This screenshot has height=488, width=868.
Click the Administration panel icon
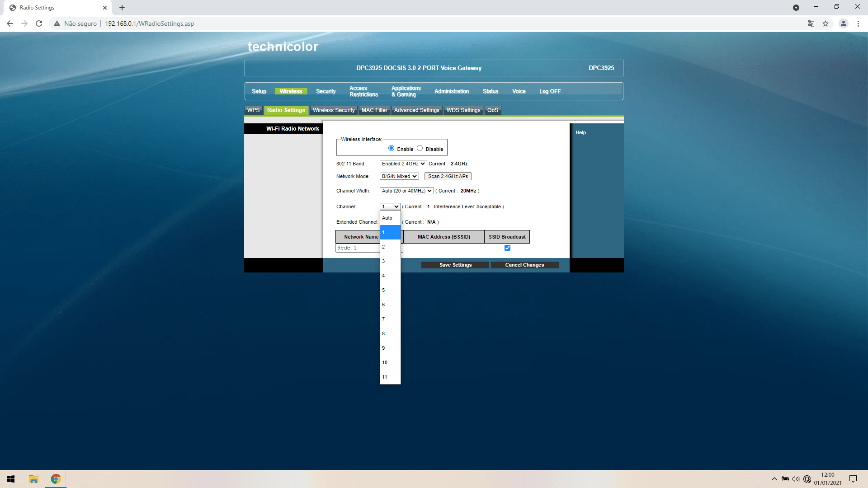tap(451, 90)
